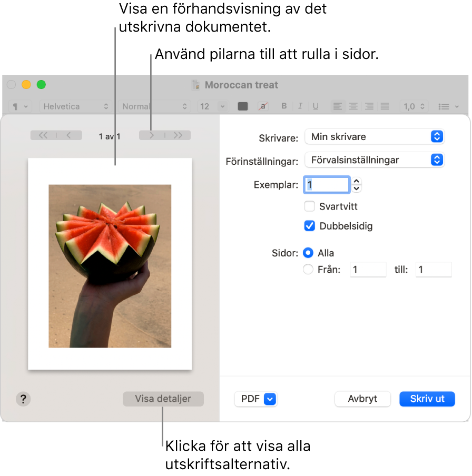472x476 pixels.
Task: Enable the Svartvitt checkbox
Action: point(310,206)
